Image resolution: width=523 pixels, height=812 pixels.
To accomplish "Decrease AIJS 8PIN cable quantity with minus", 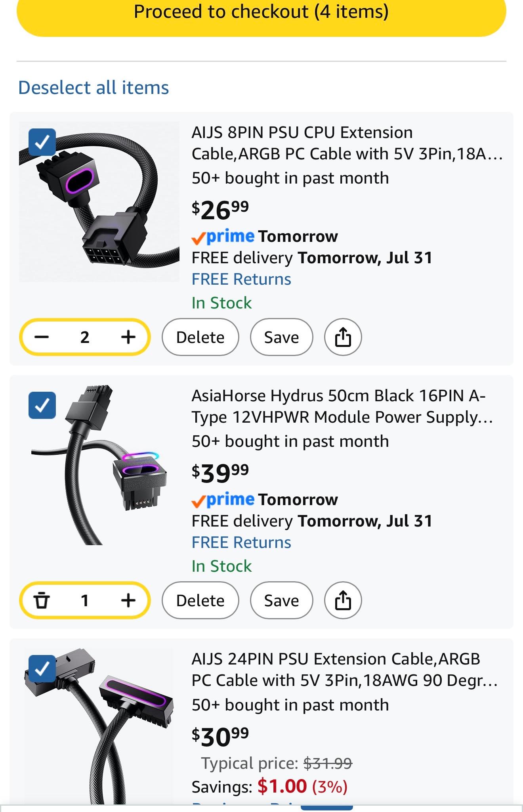I will tap(41, 337).
